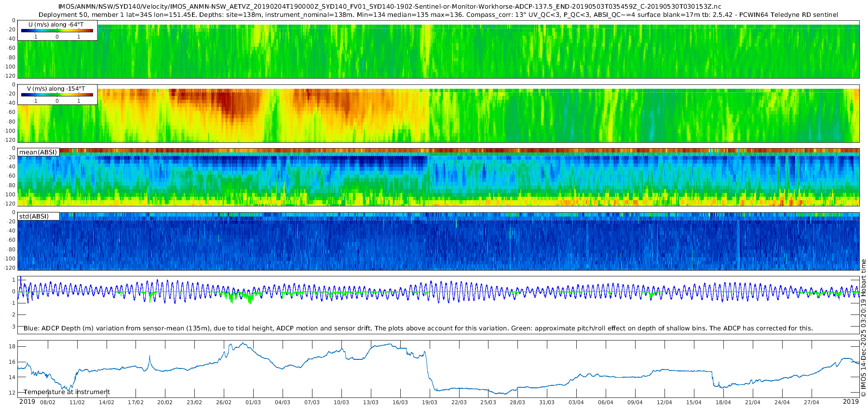The image size is (868, 410).
Task: Click the file path title at top
Action: click(x=390, y=7)
